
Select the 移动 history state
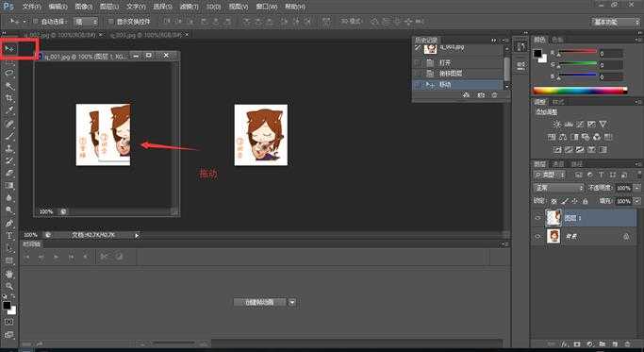click(x=458, y=85)
